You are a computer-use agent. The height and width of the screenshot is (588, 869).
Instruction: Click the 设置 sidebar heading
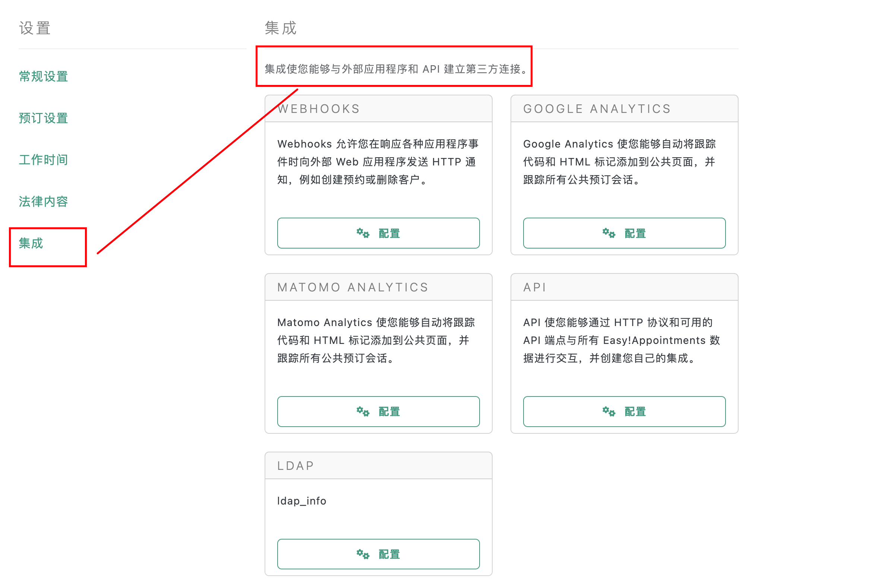click(35, 28)
